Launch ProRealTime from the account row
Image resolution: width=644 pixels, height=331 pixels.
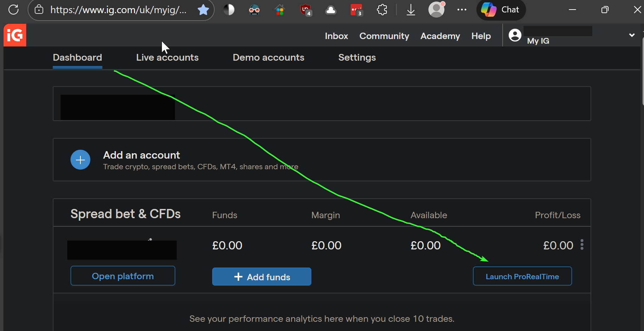coord(522,276)
